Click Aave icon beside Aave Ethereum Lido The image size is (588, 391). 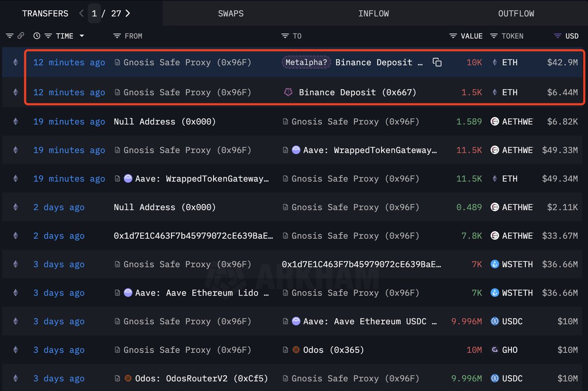(x=128, y=293)
